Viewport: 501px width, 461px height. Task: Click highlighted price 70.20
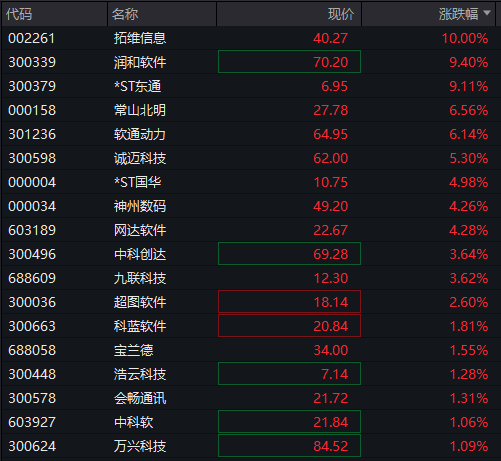click(289, 62)
